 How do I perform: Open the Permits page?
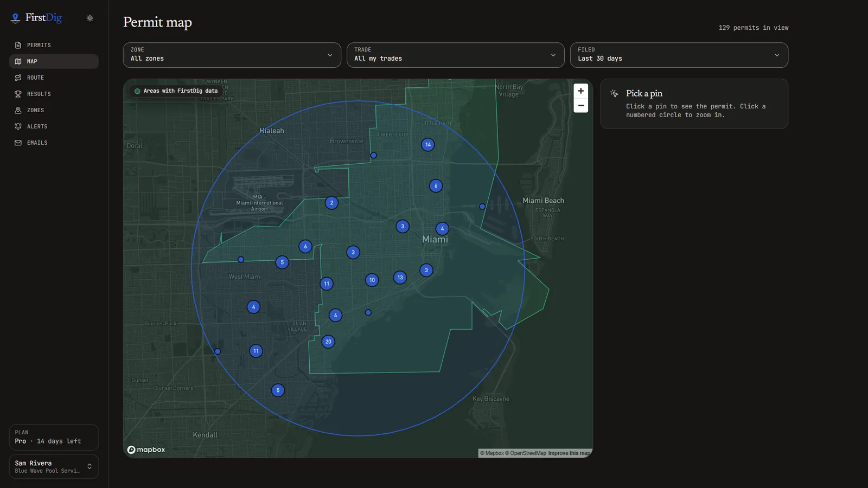click(54, 45)
